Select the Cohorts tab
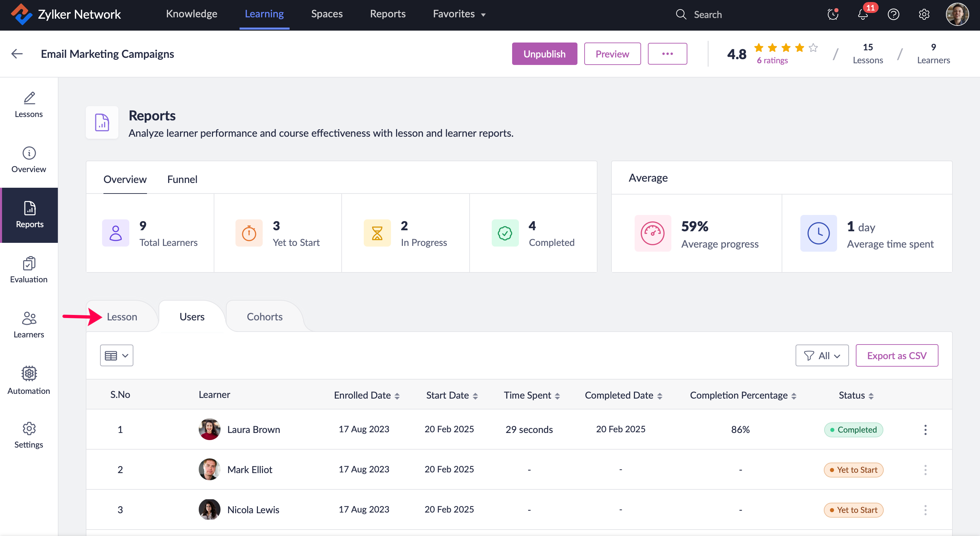 pos(264,317)
